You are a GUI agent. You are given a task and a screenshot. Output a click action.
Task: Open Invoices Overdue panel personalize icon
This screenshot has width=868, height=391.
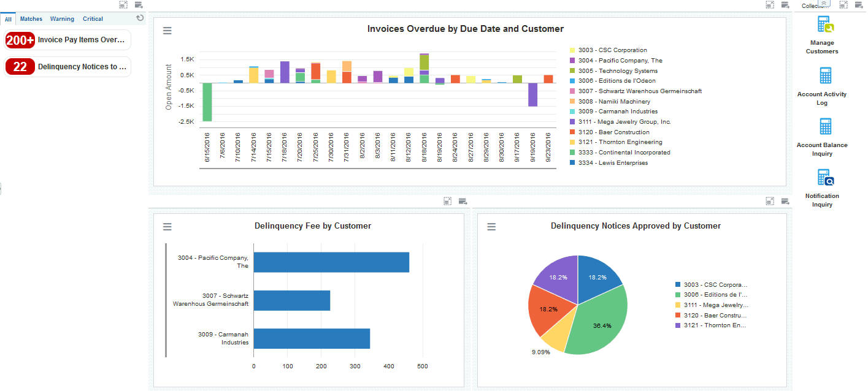pos(785,5)
